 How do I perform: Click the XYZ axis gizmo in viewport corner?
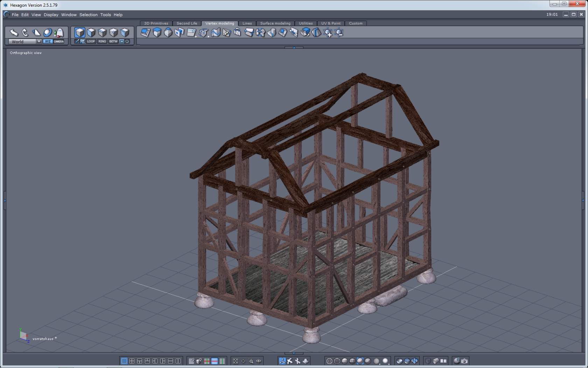(x=24, y=336)
